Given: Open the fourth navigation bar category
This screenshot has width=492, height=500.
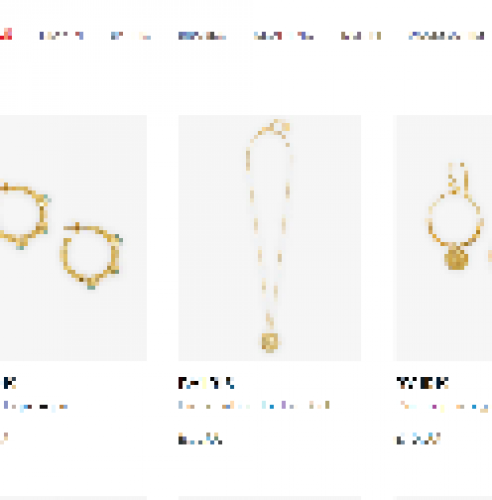Looking at the screenshot, I should click(202, 36).
